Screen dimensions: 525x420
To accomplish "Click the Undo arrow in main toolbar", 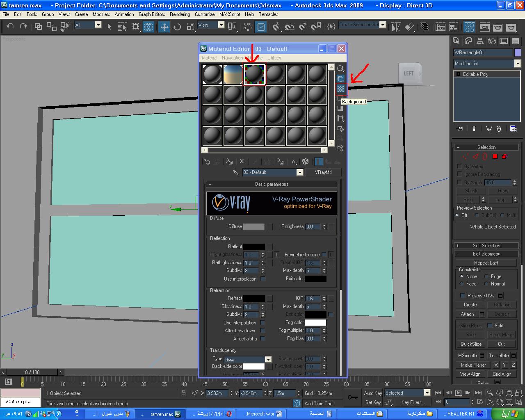I will pyautogui.click(x=10, y=27).
